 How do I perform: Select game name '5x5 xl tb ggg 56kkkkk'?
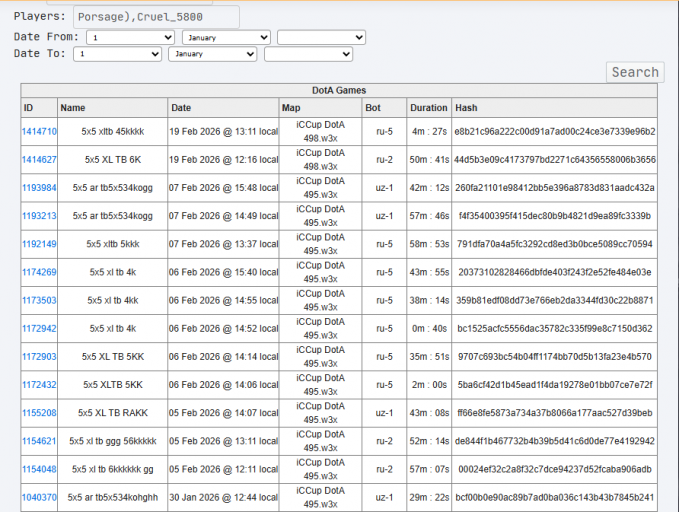tap(113, 441)
